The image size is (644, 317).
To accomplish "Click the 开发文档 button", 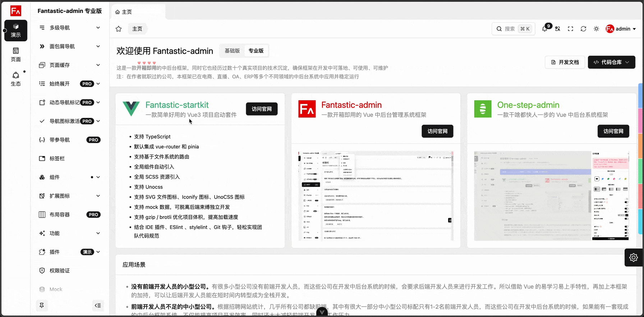I will pyautogui.click(x=565, y=62).
